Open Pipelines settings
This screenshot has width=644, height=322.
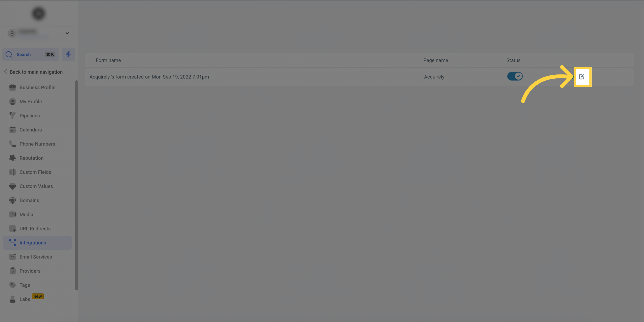tap(29, 115)
